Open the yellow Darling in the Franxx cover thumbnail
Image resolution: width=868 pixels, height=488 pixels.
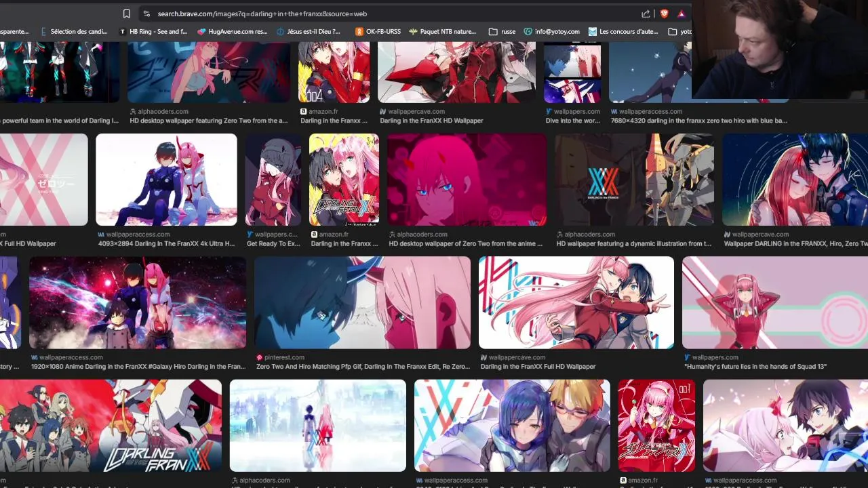[344, 180]
